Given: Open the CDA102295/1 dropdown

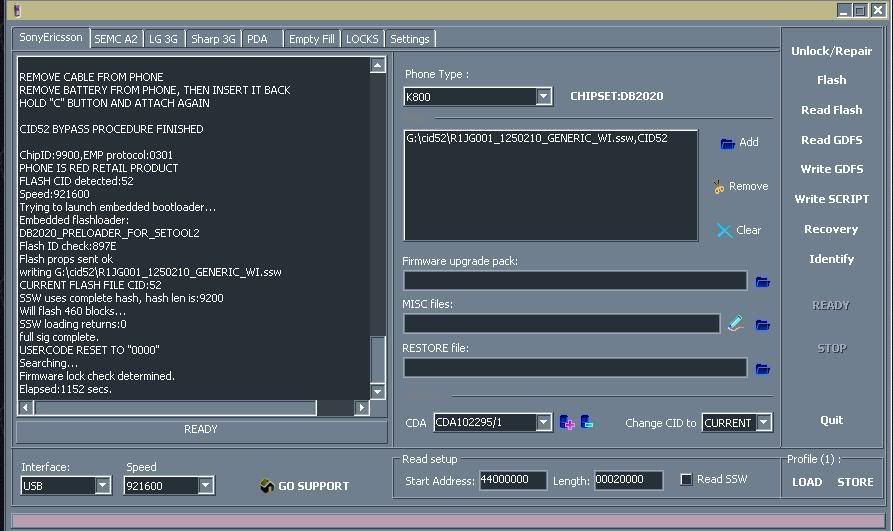Looking at the screenshot, I should click(544, 422).
